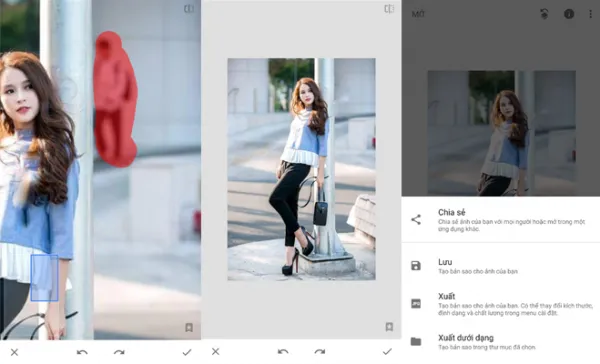Tap MỞ to open a photo

point(418,14)
